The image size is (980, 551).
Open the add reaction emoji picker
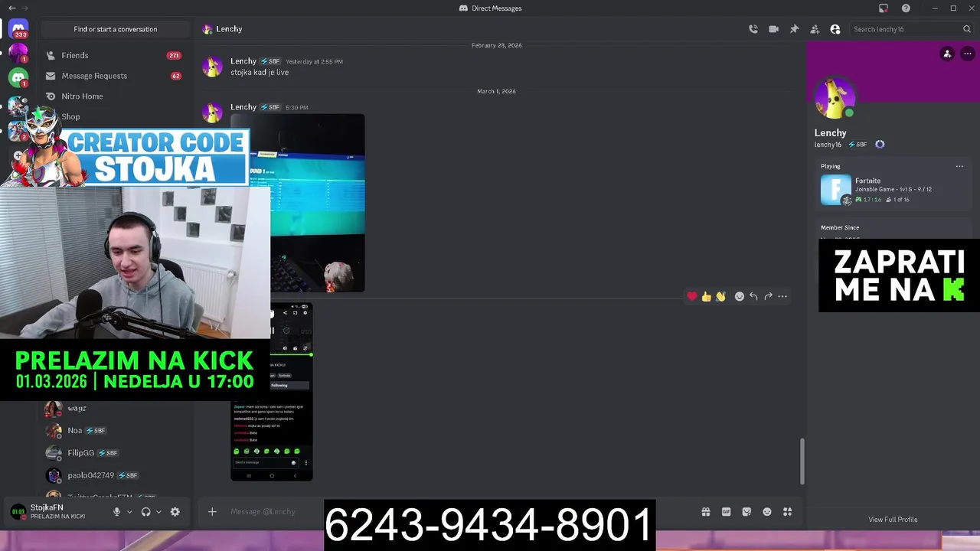[x=740, y=296]
